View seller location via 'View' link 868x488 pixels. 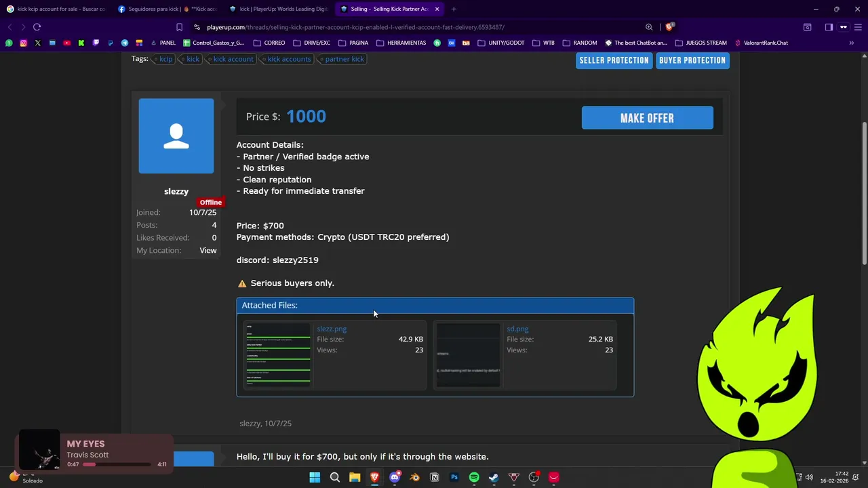[208, 250]
